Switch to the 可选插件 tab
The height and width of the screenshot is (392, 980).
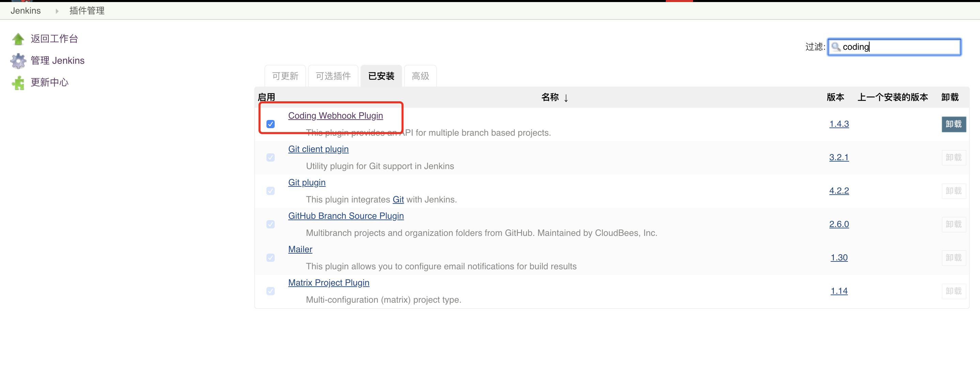click(x=333, y=76)
